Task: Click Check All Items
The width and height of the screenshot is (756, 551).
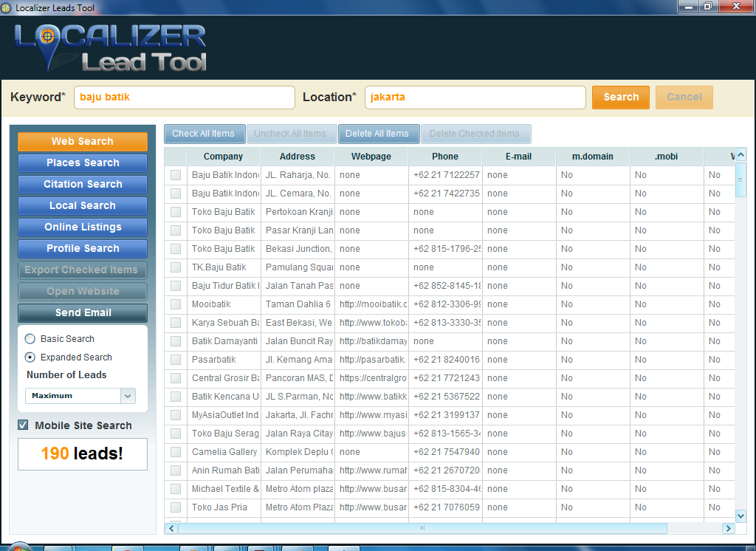Action: [204, 134]
